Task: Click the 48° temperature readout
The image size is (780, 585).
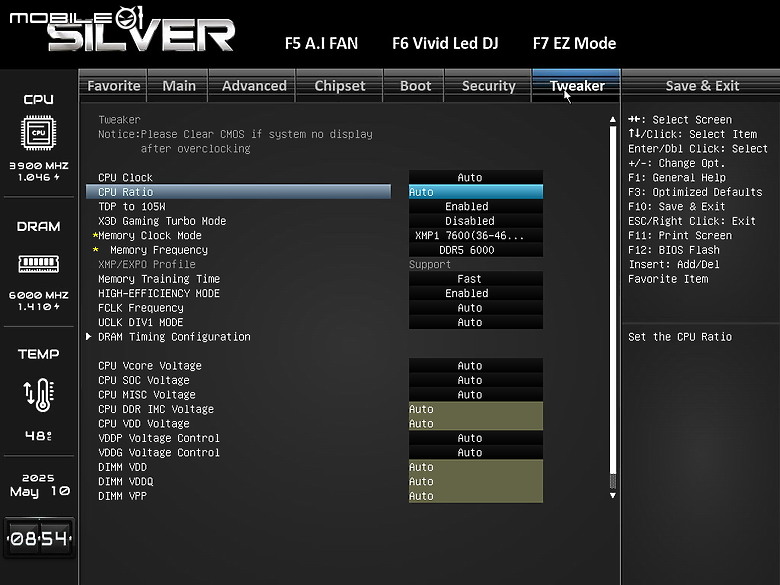Action: (x=38, y=436)
